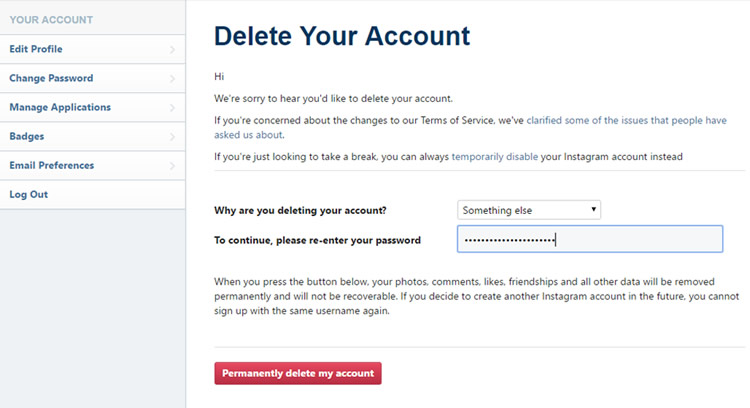Open the Edit Profile page
This screenshot has width=750, height=408.
[x=37, y=49]
